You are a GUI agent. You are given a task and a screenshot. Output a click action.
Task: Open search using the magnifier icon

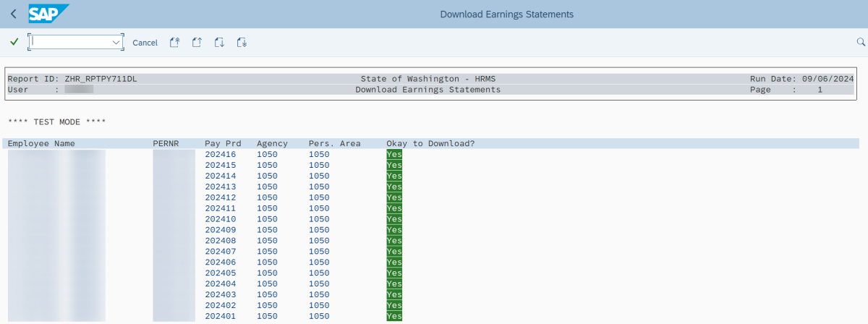pyautogui.click(x=861, y=43)
